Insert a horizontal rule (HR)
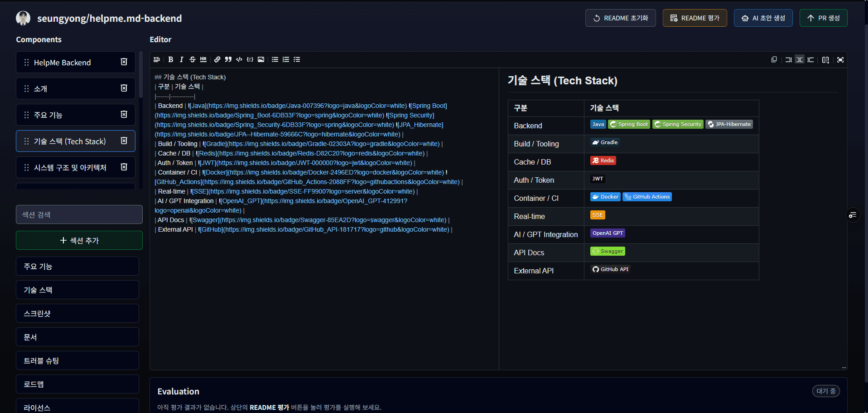868x413 pixels. coord(203,59)
